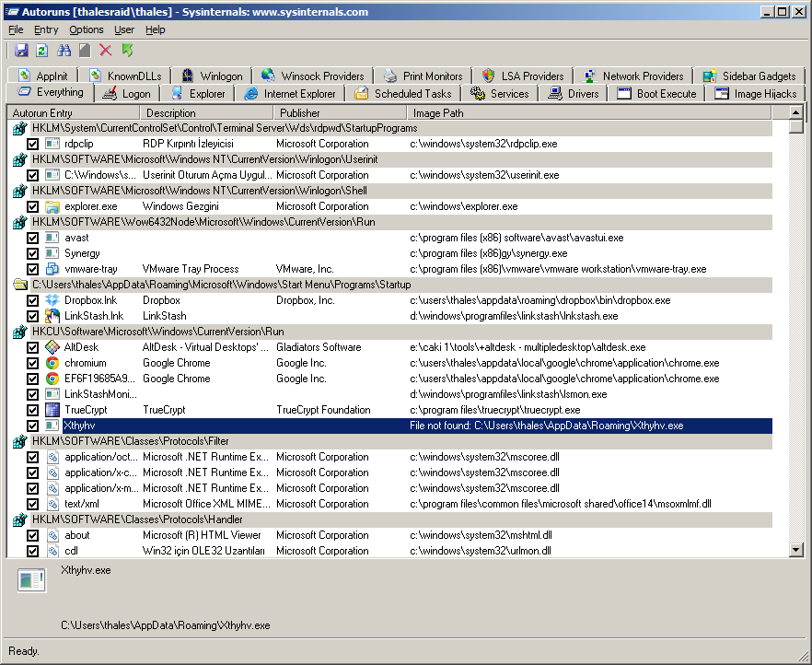812x665 pixels.
Task: Open the Help menu
Action: click(x=155, y=30)
